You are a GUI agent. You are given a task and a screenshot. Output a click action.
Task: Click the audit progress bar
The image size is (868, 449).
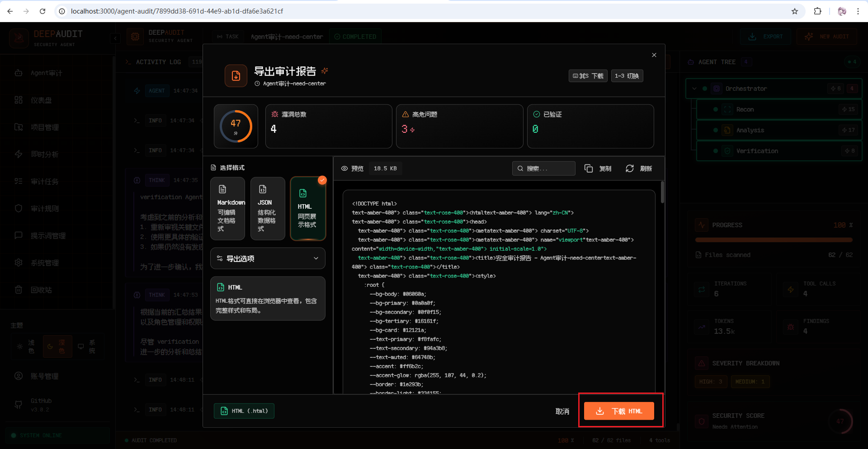click(774, 240)
